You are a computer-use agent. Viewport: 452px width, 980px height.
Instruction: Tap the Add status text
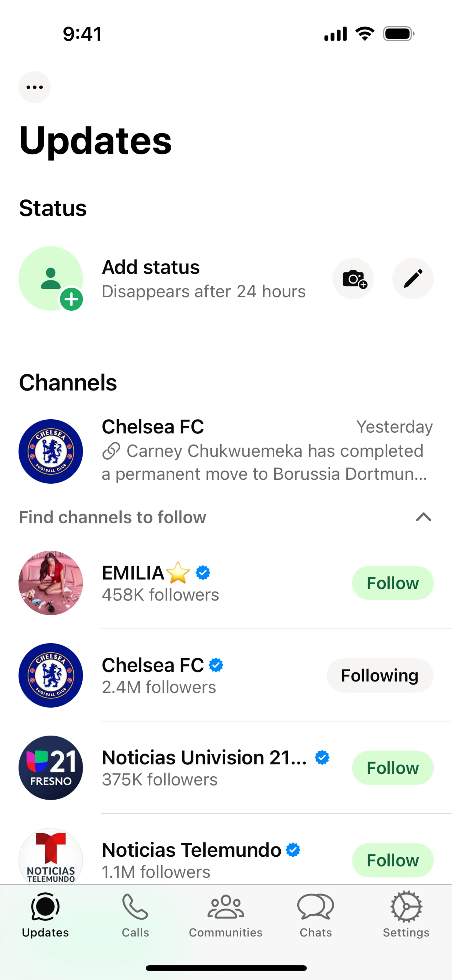151,267
